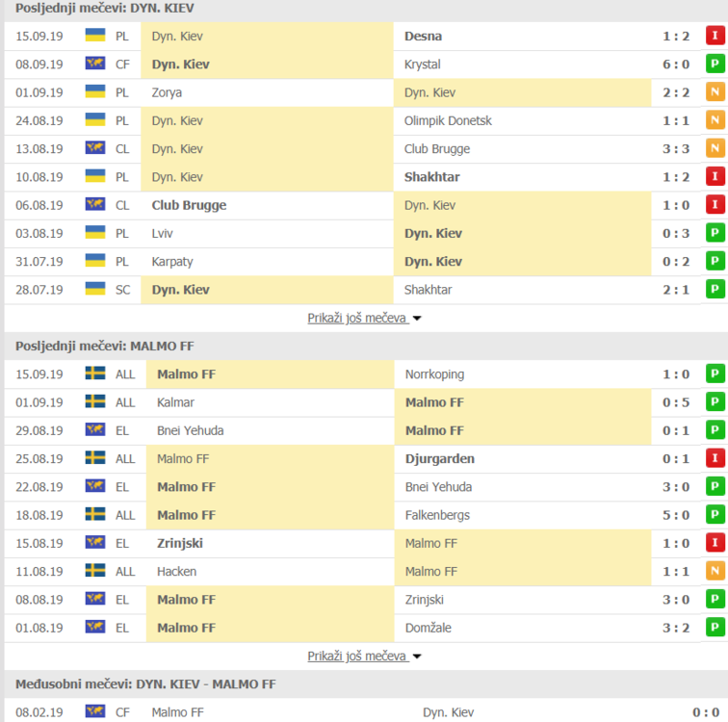This screenshot has width=728, height=722.
Task: Click the Europe flag in the Domžale row
Action: tap(95, 627)
